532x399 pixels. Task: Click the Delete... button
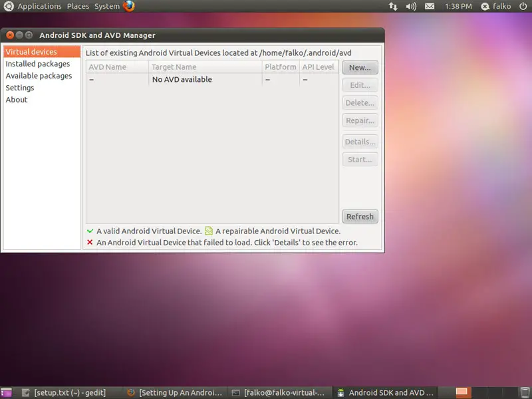(360, 103)
